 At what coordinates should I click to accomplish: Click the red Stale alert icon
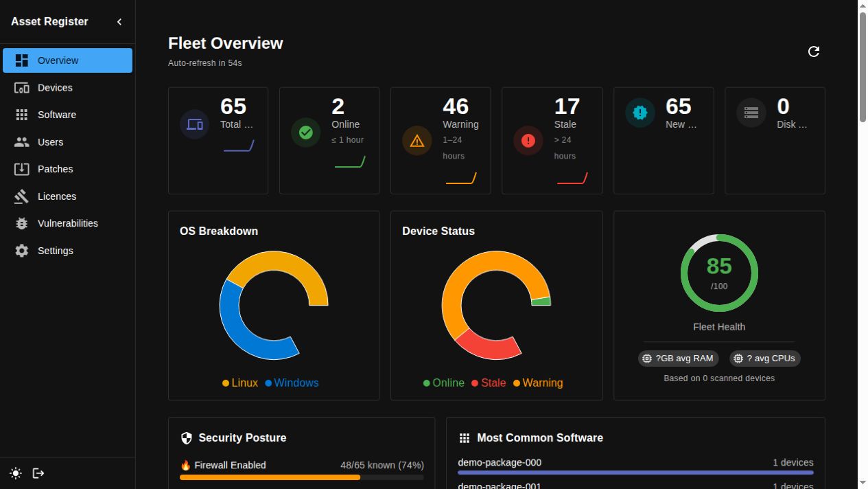tap(528, 141)
